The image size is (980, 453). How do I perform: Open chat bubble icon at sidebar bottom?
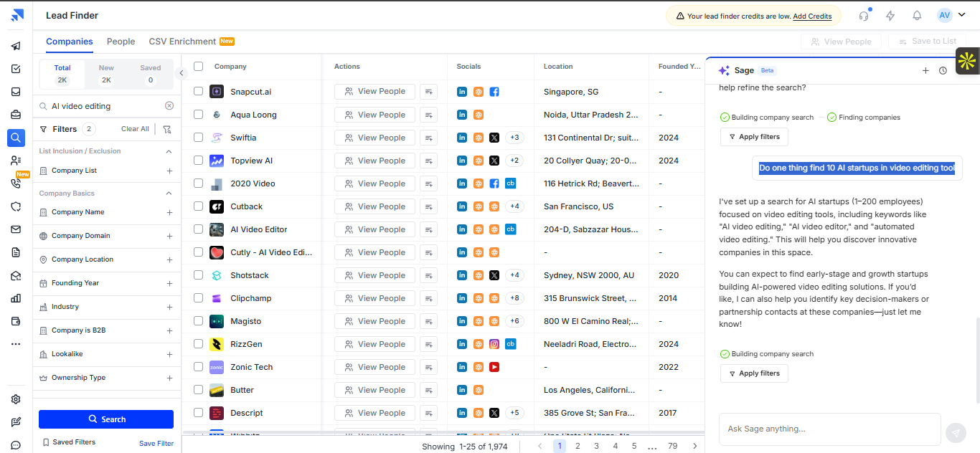click(16, 445)
